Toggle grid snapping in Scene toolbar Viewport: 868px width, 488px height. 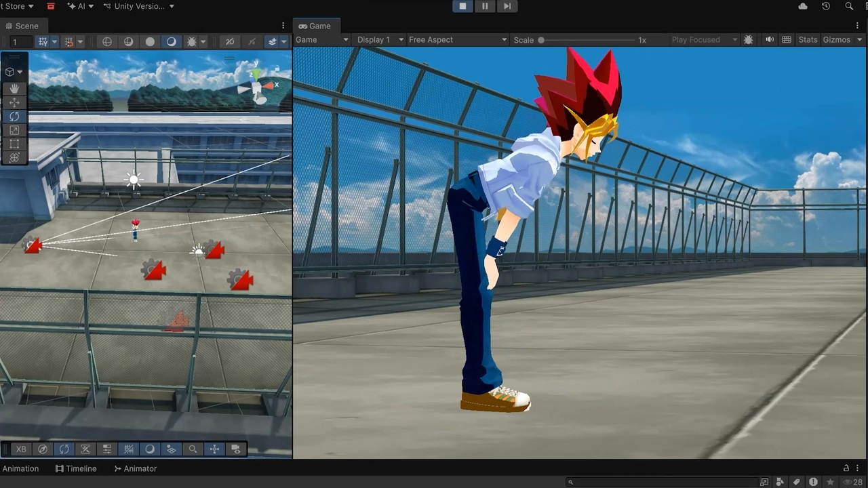tap(43, 41)
